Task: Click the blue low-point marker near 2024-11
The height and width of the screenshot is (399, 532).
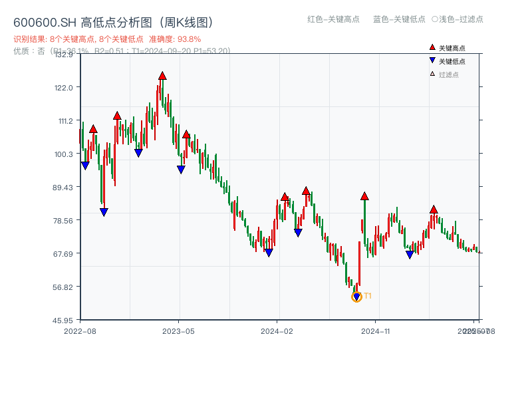Action: click(x=408, y=254)
